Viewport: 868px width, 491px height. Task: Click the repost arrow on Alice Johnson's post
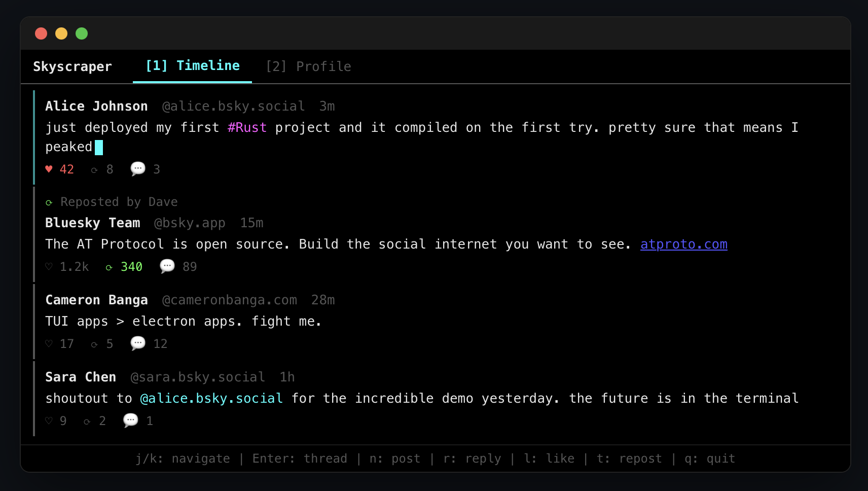pos(95,169)
